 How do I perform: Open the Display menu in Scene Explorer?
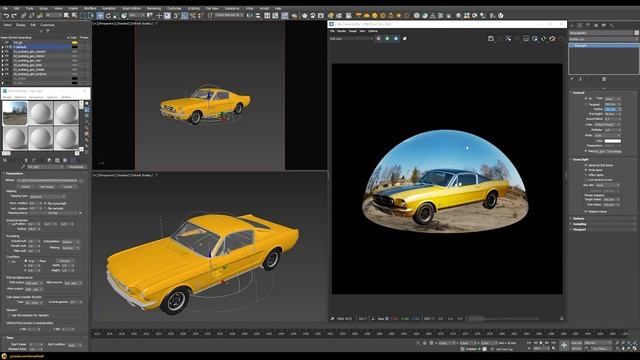20,25
